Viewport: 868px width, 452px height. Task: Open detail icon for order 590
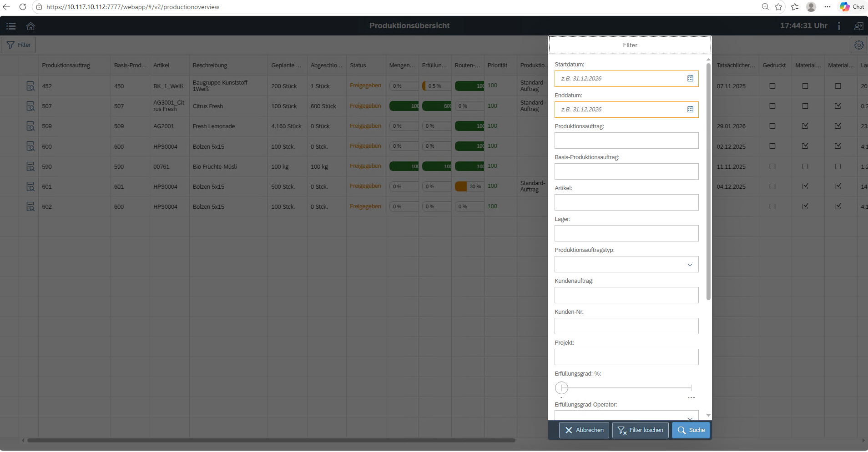tap(30, 166)
